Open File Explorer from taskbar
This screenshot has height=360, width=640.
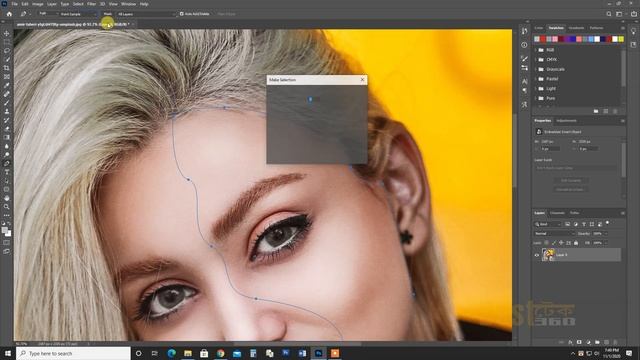pos(188,353)
